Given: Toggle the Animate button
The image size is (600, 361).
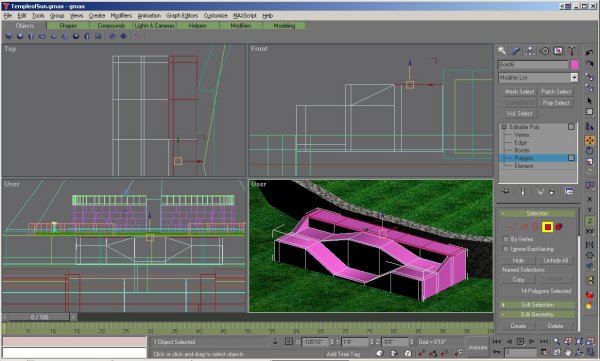Looking at the screenshot, I should coord(478,347).
